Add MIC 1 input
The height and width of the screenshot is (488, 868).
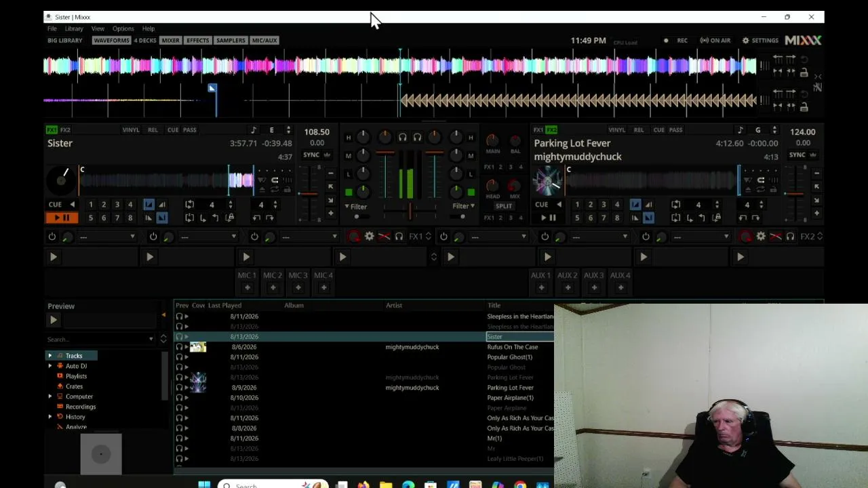247,288
